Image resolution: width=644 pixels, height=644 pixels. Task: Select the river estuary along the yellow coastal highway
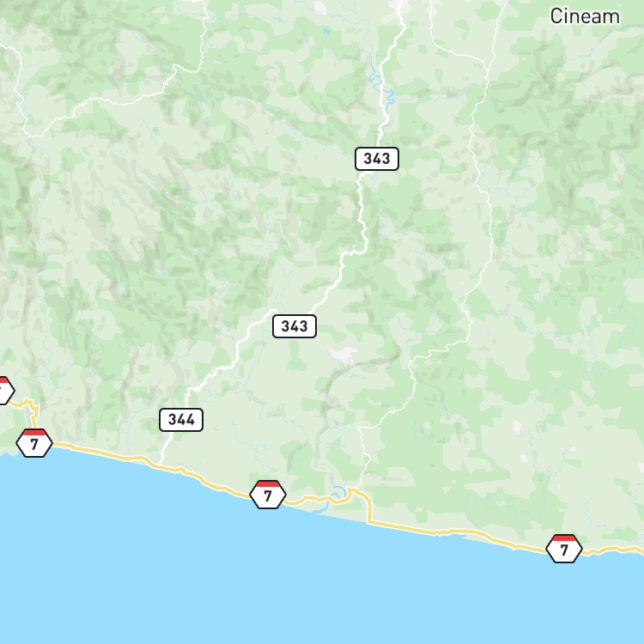[329, 503]
